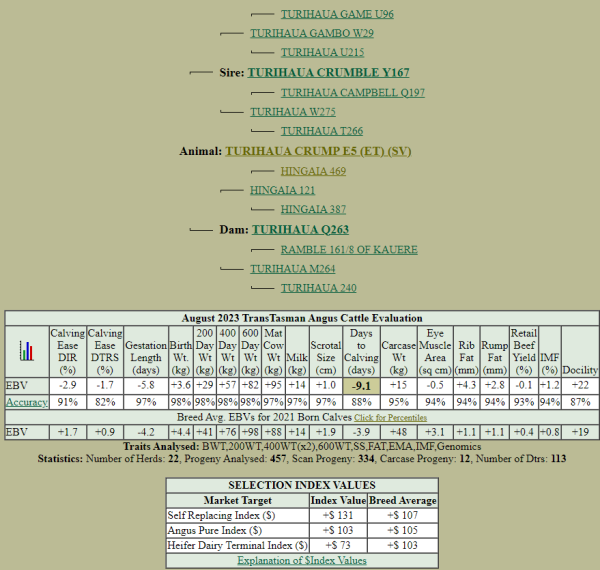
Task: Select the Rib Fat header
Action: tap(466, 352)
